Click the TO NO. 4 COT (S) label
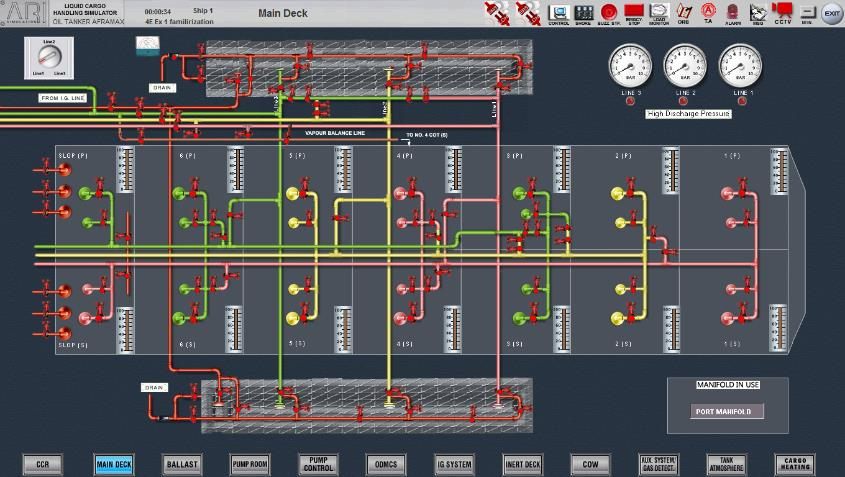This screenshot has height=477, width=845. pos(427,135)
